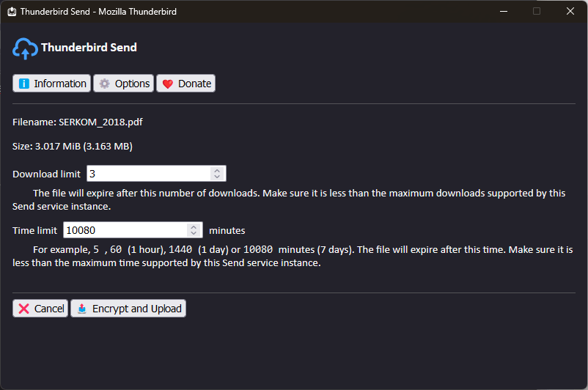Decrease Time limit with the down arrow
Screen dimensions: 588x390
(193, 233)
